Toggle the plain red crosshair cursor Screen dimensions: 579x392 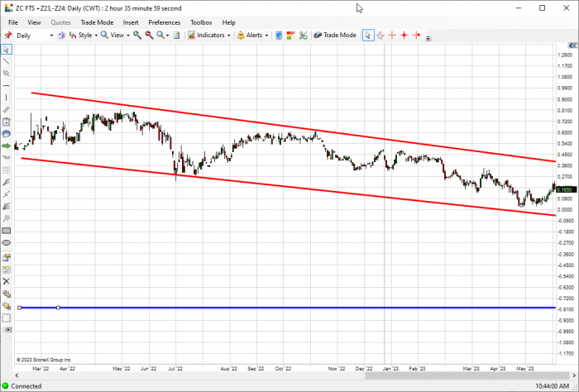pyautogui.click(x=392, y=36)
